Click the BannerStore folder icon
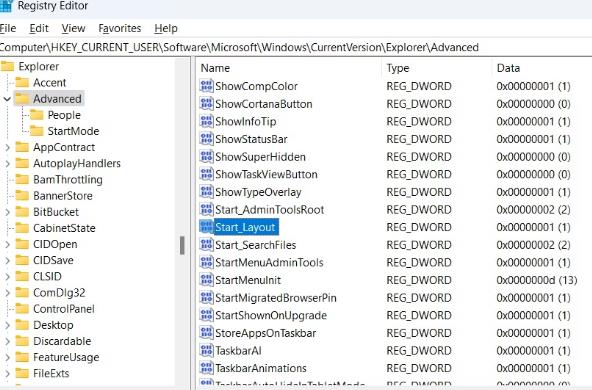The height and width of the screenshot is (390, 592). tap(22, 196)
